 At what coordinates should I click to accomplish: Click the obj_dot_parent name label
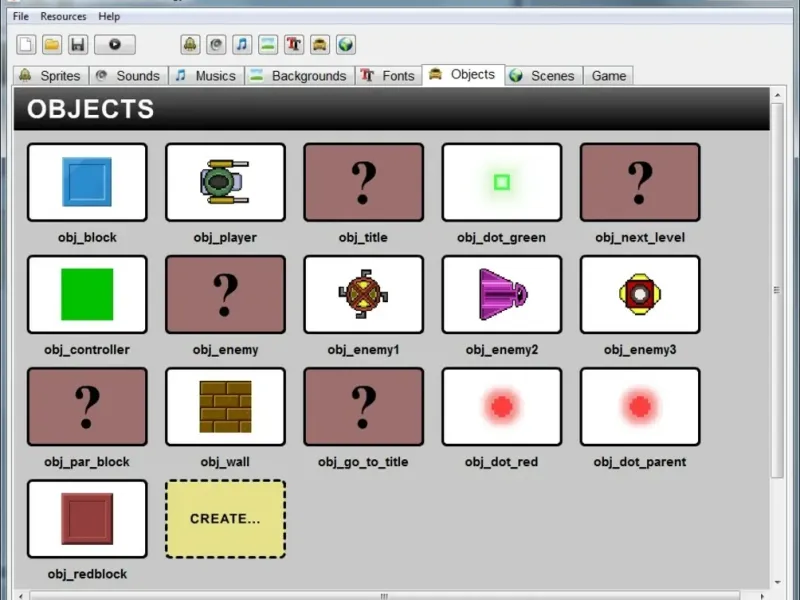(x=640, y=462)
